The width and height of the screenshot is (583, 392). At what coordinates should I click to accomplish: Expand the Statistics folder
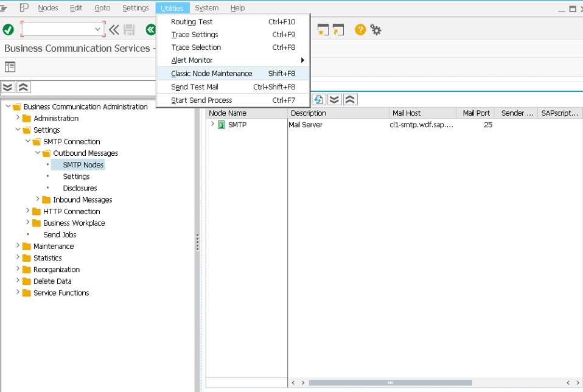(x=18, y=257)
